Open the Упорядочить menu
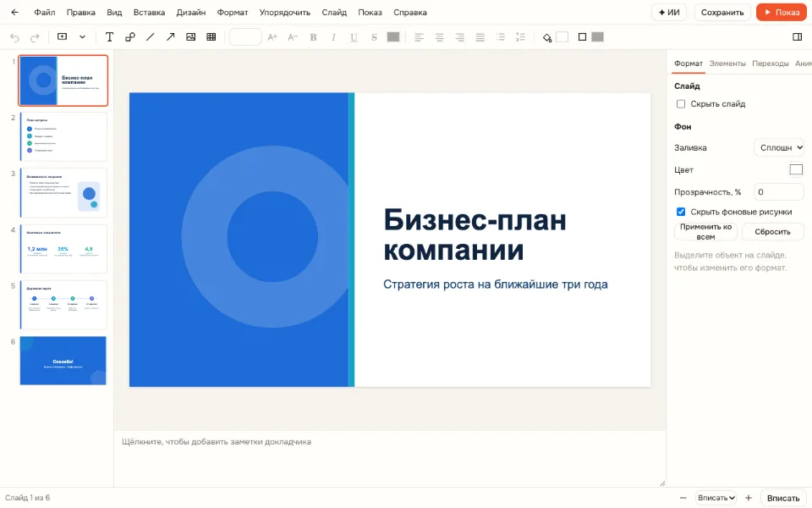The width and height of the screenshot is (812, 508). pyautogui.click(x=285, y=13)
